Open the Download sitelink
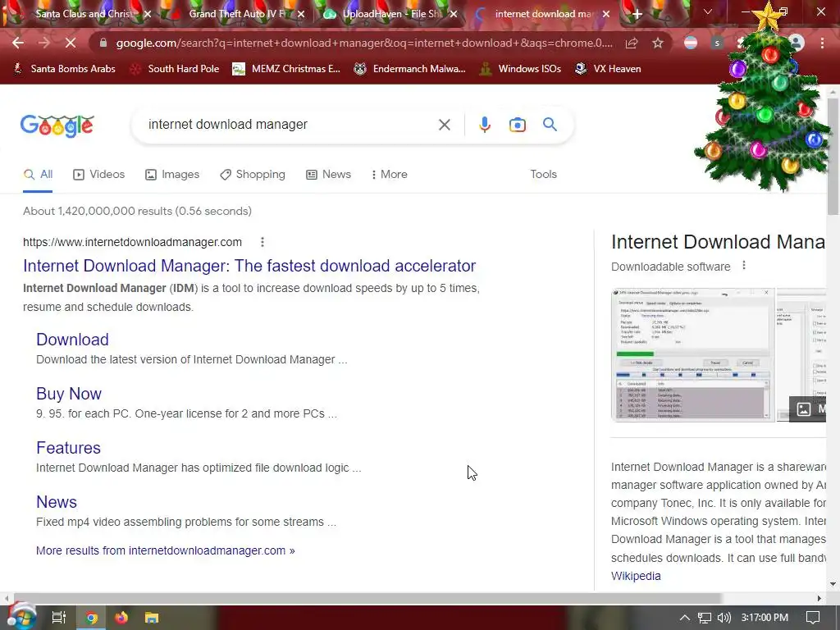This screenshot has width=840, height=630. tap(72, 340)
